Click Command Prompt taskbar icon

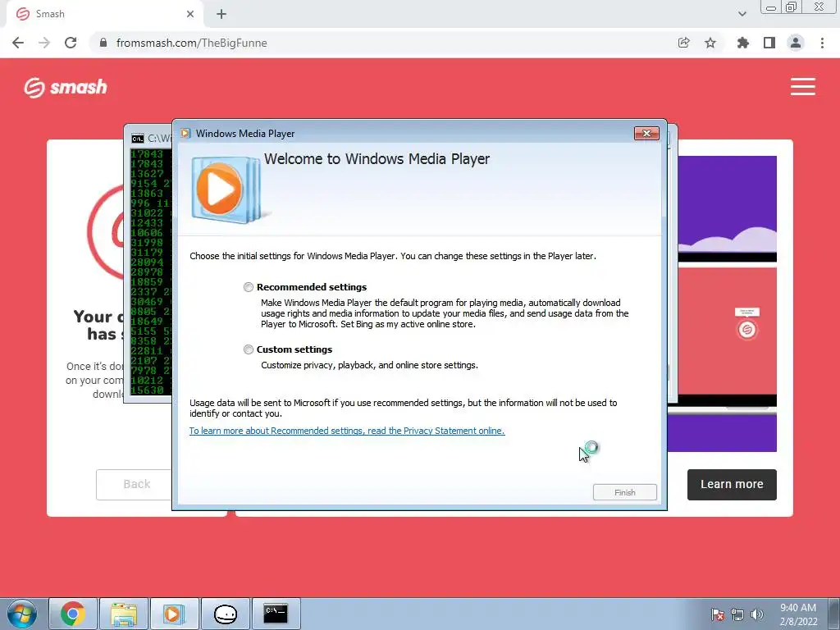tap(276, 614)
